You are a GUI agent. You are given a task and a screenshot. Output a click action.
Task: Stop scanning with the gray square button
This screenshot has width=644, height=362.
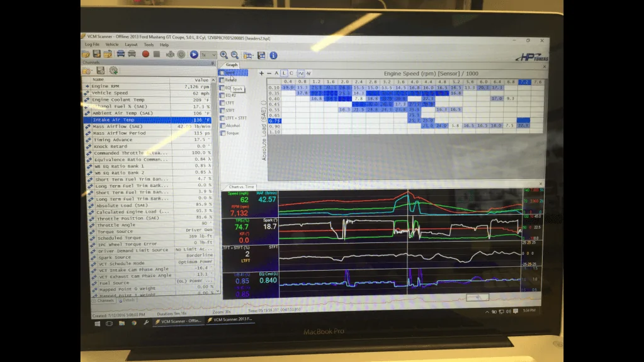(157, 54)
